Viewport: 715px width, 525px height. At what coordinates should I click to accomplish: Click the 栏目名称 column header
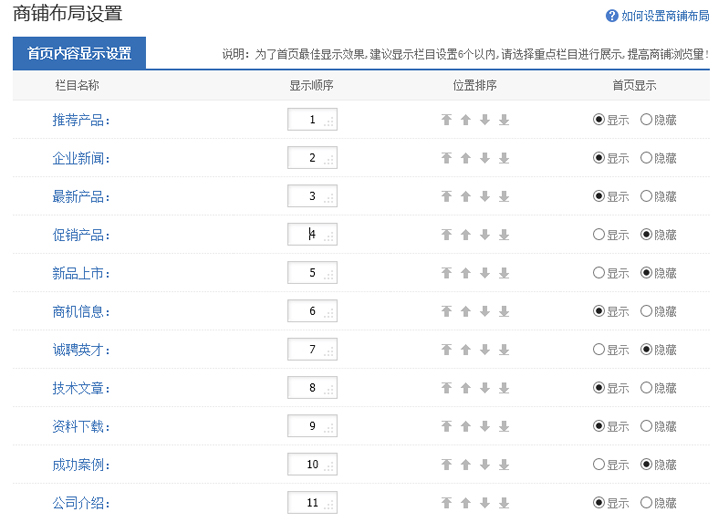(x=77, y=85)
